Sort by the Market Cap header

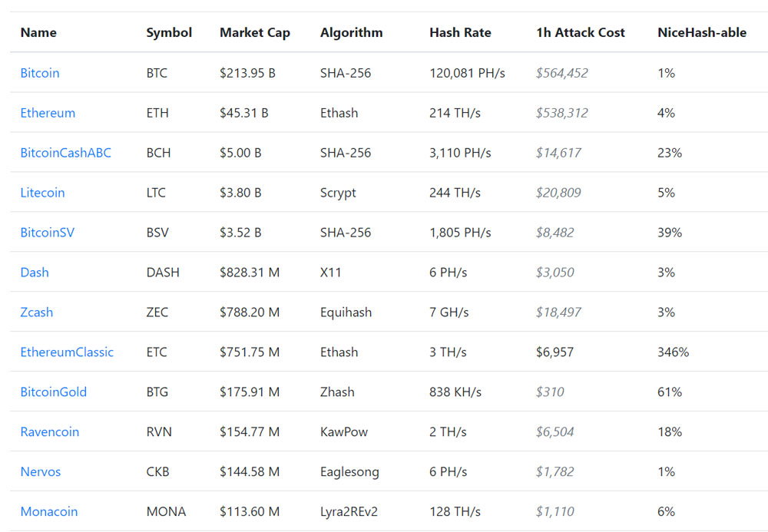pyautogui.click(x=255, y=33)
